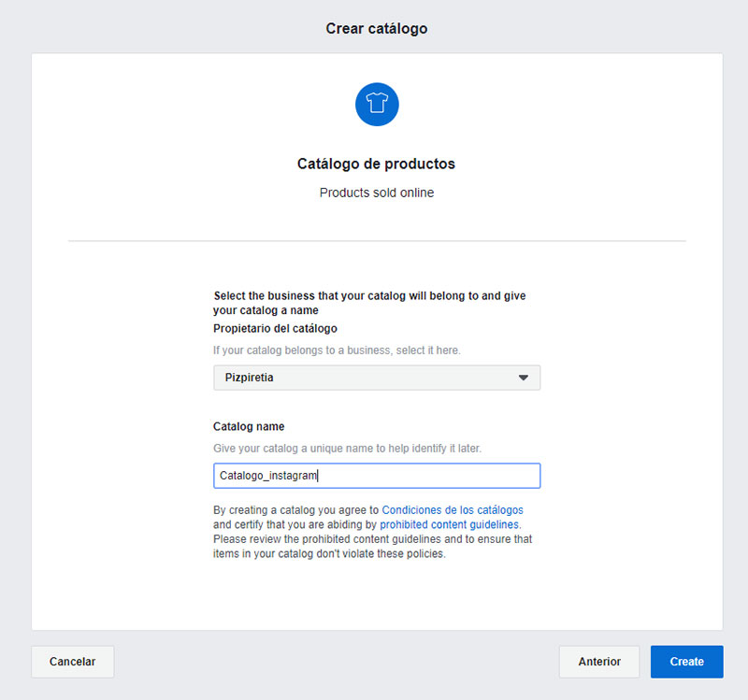748x700 pixels.
Task: Click the 'By creating a catalog you agree' text
Action: (x=295, y=510)
